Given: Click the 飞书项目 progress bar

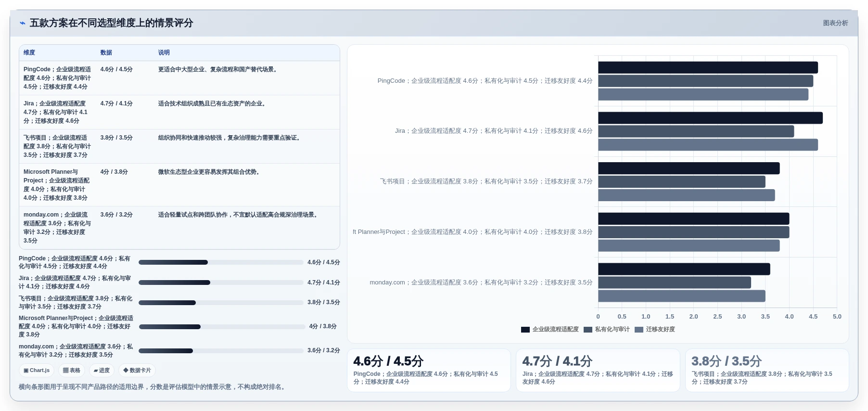Looking at the screenshot, I should [221, 303].
